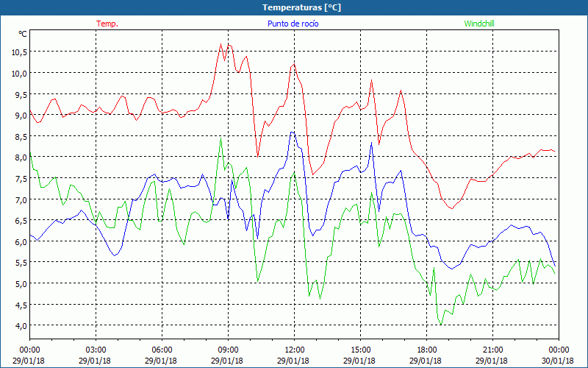Click the red temperature peak near 09:00
The height and width of the screenshot is (368, 588).
tap(221, 44)
